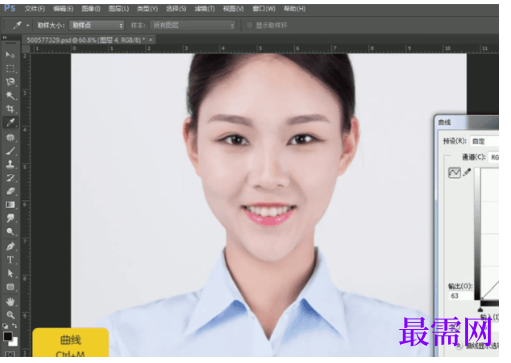Image resolution: width=511 pixels, height=363 pixels.
Task: Select the Dodge tool
Action: pos(10,231)
